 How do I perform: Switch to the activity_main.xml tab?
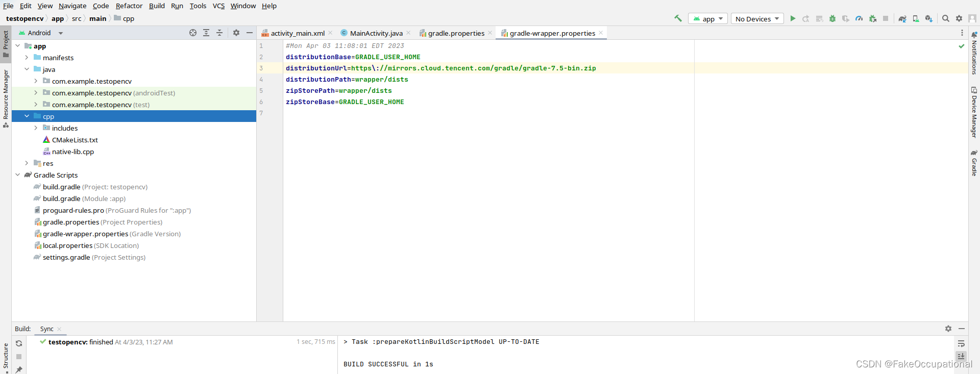tap(297, 33)
